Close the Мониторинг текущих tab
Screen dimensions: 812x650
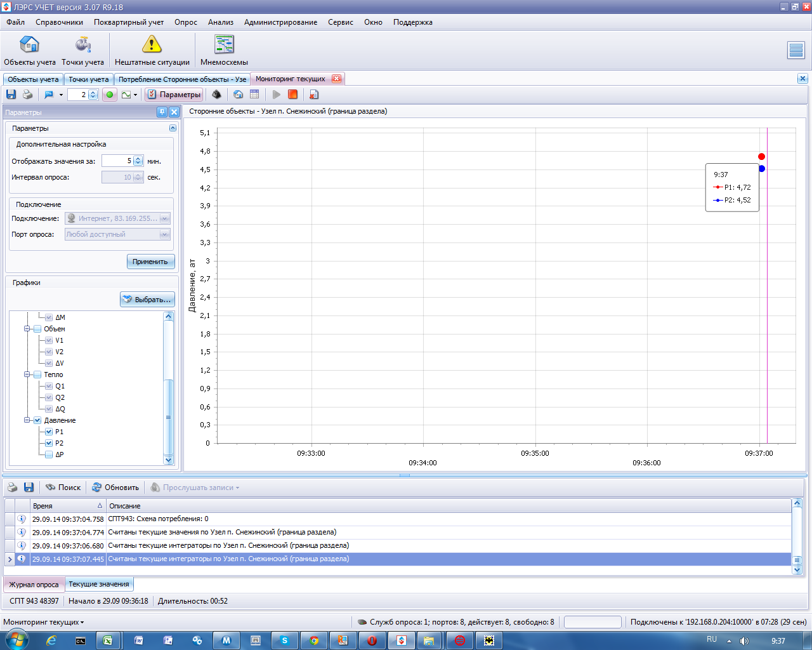[336, 79]
